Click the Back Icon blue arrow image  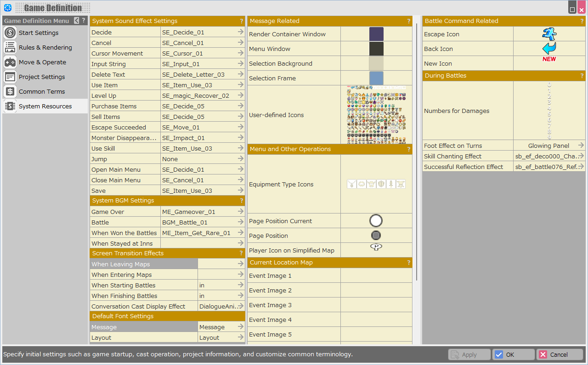pos(549,49)
